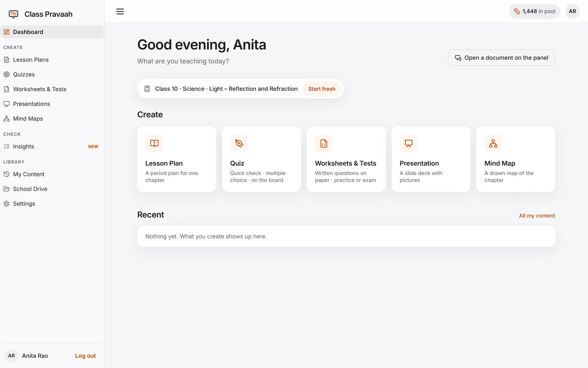Click the 'Good evening, Anita' heading

pos(202,45)
